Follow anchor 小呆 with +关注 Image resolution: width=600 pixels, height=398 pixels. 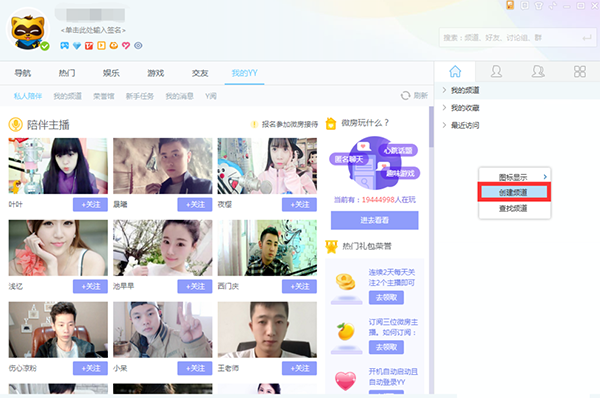[195, 368]
